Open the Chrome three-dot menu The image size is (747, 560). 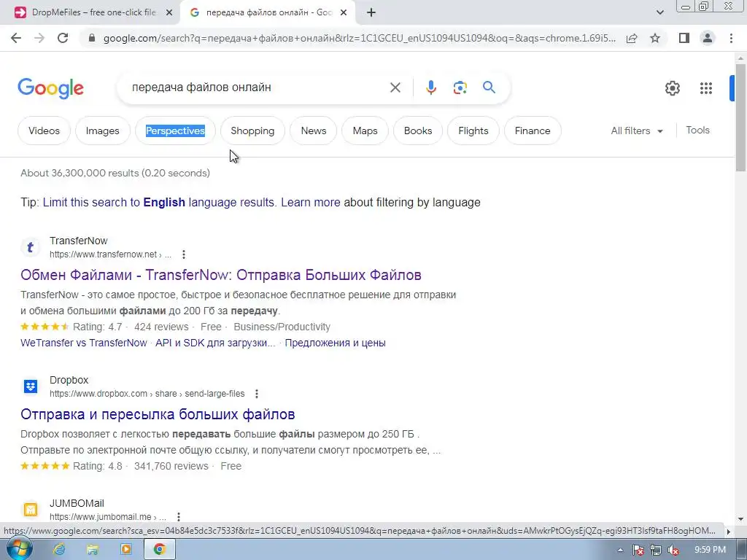731,38
